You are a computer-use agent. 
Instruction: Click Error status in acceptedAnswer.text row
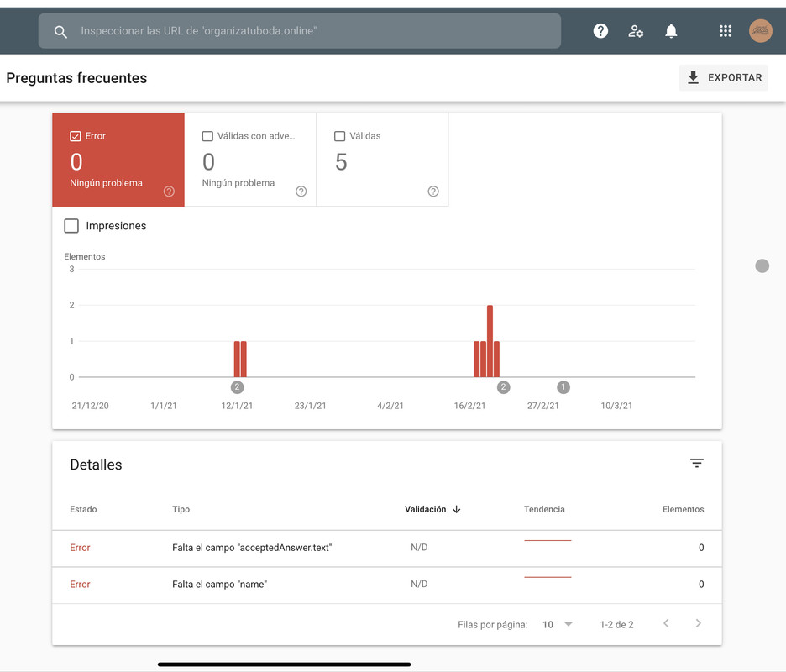click(x=80, y=548)
